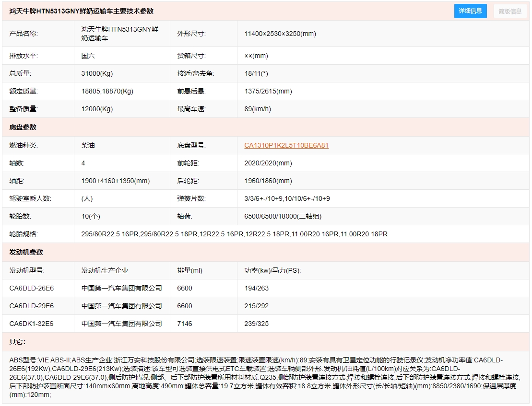Select the 最高车速 label
Image resolution: width=532 pixels, height=406 pixels.
pyautogui.click(x=191, y=109)
